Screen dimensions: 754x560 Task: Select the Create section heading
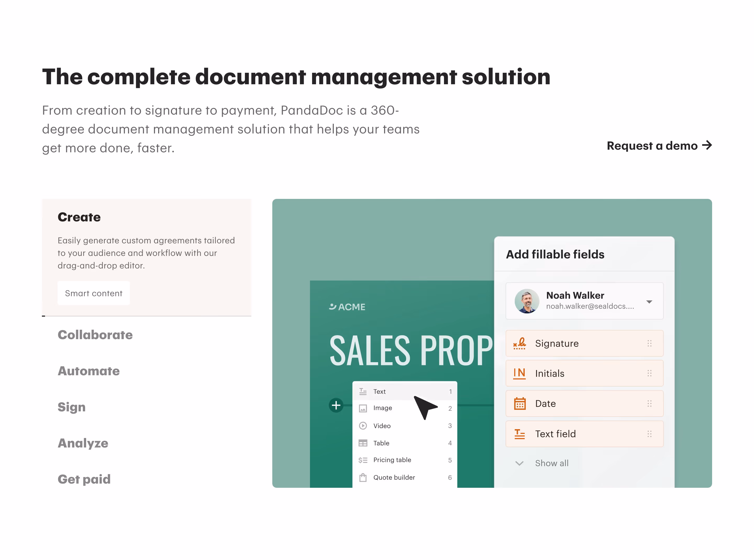pos(79,217)
